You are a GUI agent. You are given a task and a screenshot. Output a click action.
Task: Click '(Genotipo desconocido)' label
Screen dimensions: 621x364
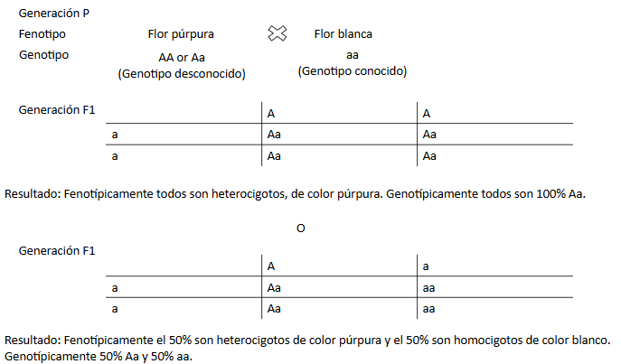[182, 74]
